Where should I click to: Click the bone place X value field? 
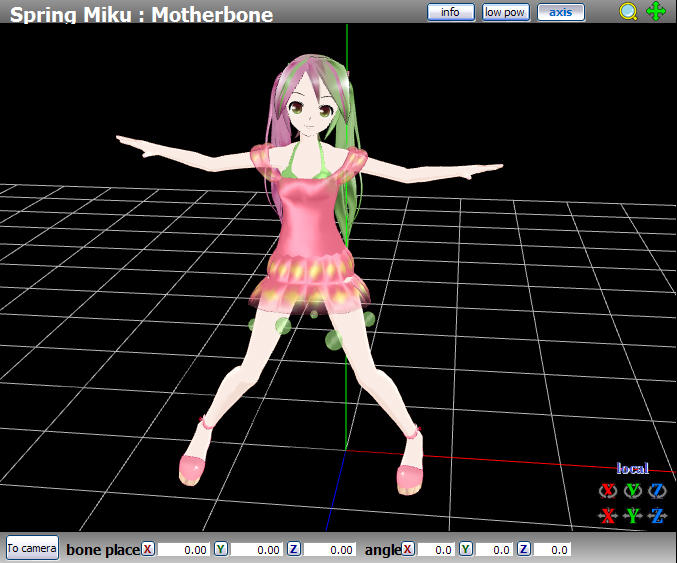[x=183, y=550]
